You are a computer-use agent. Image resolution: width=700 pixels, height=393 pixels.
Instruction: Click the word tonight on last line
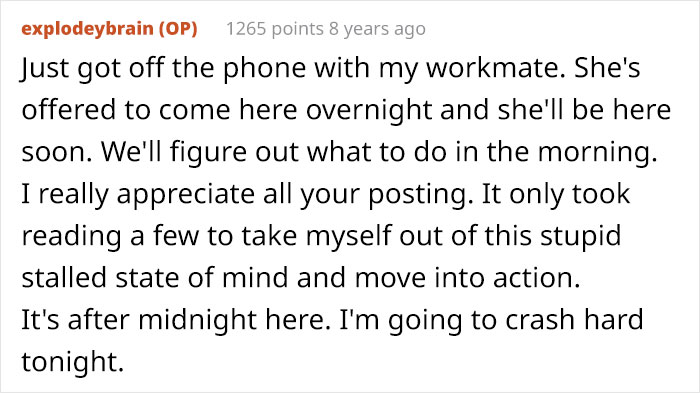click(x=72, y=362)
